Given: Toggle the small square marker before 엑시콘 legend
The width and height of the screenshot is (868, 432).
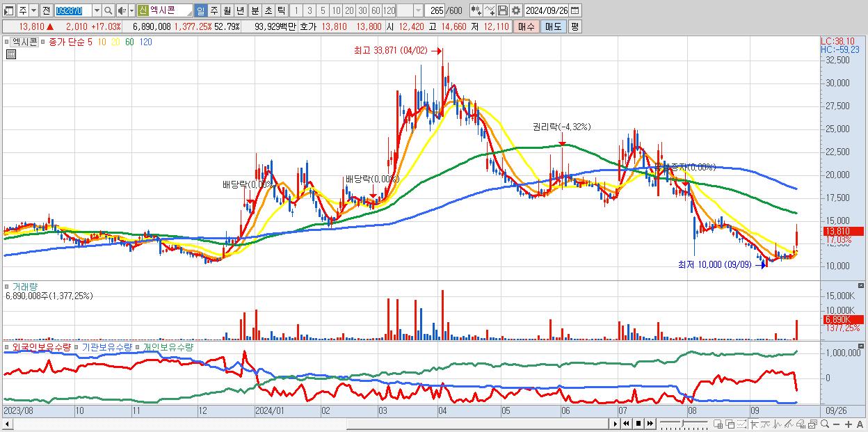Looking at the screenshot, I should pyautogui.click(x=6, y=42).
